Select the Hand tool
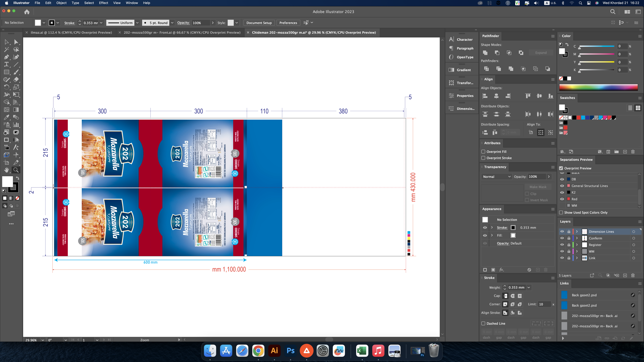 (x=6, y=170)
